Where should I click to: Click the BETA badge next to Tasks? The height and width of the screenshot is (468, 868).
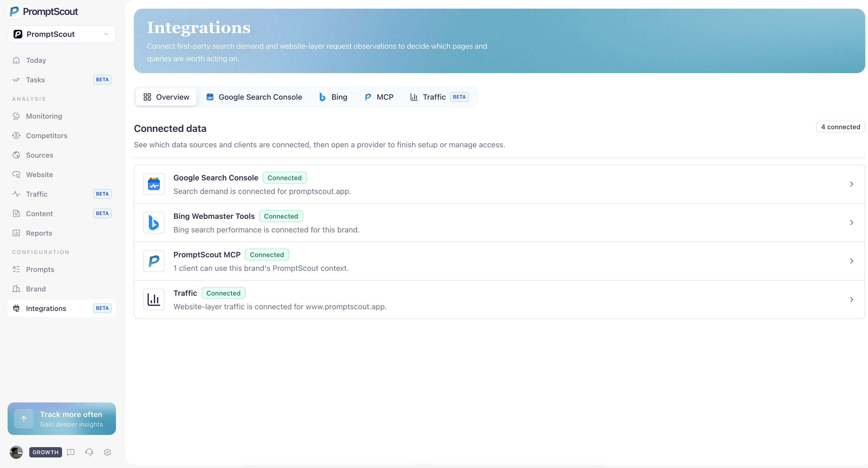point(102,80)
